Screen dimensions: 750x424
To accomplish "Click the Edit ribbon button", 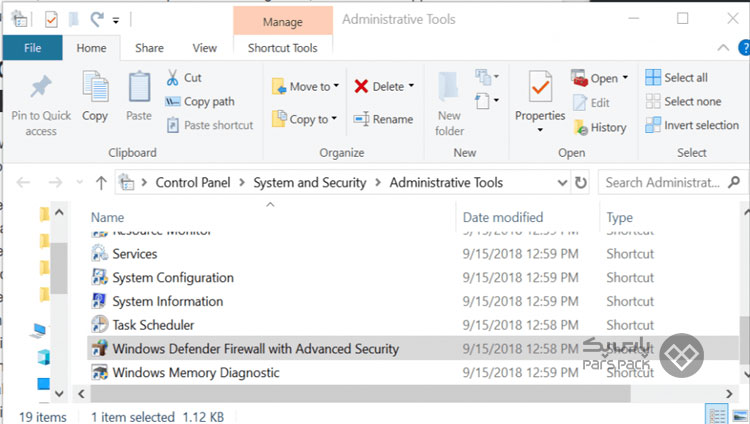I will point(591,103).
